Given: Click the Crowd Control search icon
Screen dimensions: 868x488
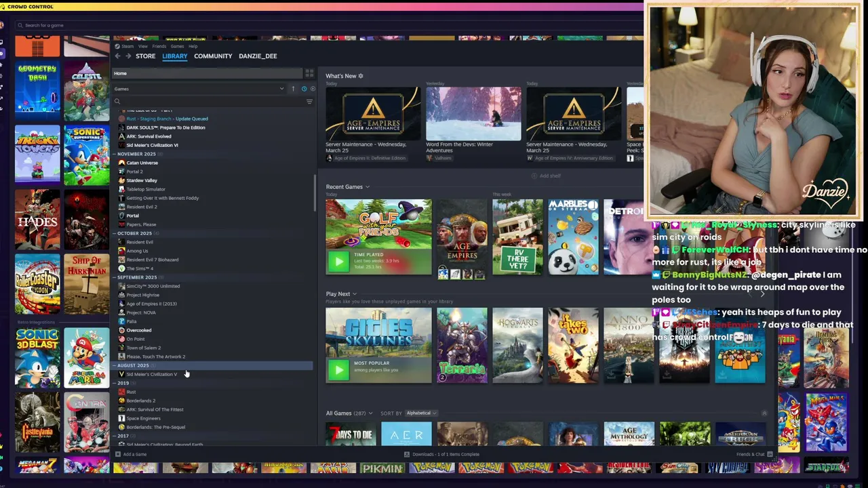Looking at the screenshot, I should point(20,25).
